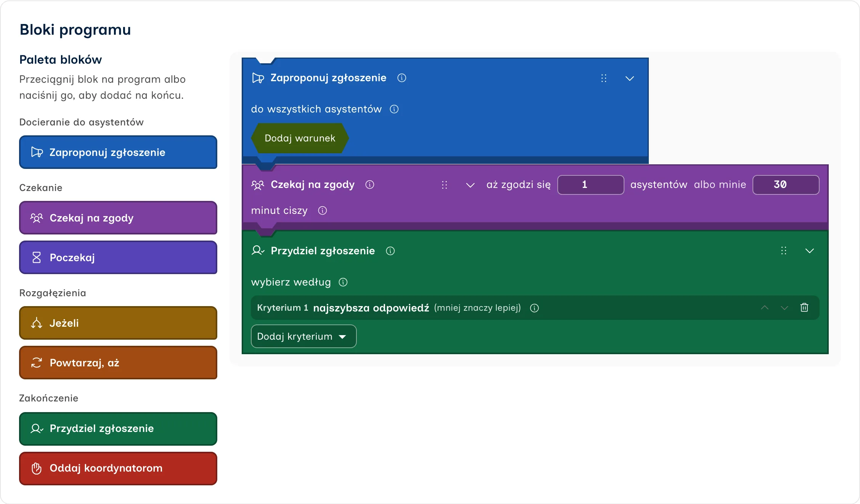The image size is (860, 504).
Task: Add Zaproponuj zgłoszenie block from palette
Action: tap(118, 152)
